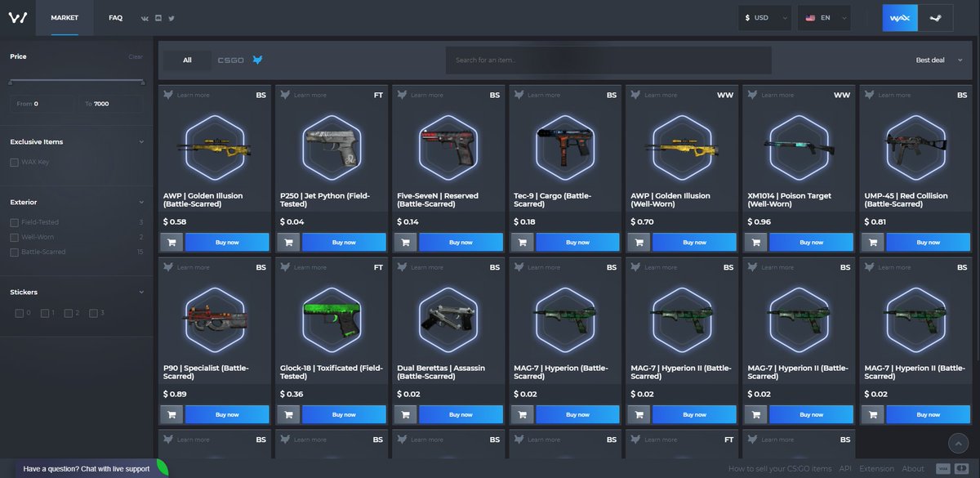
Task: Open the Extension footer link
Action: point(876,469)
